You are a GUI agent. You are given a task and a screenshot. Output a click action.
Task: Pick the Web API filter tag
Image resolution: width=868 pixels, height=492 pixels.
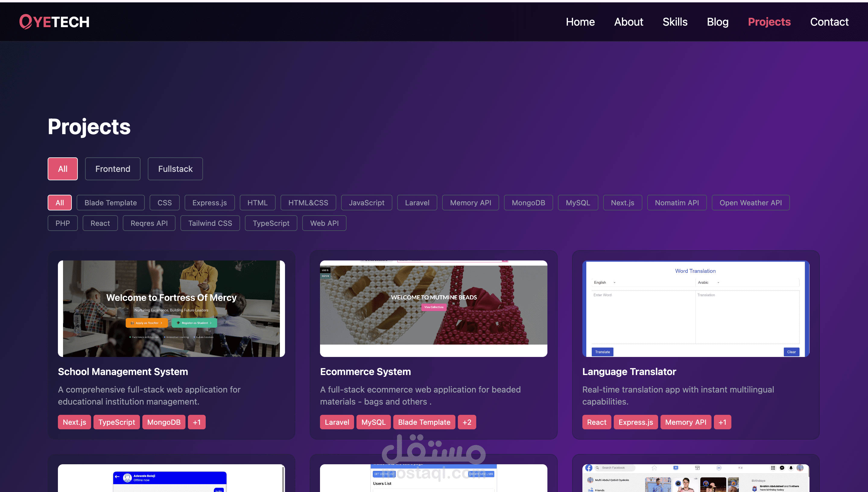[x=324, y=223]
